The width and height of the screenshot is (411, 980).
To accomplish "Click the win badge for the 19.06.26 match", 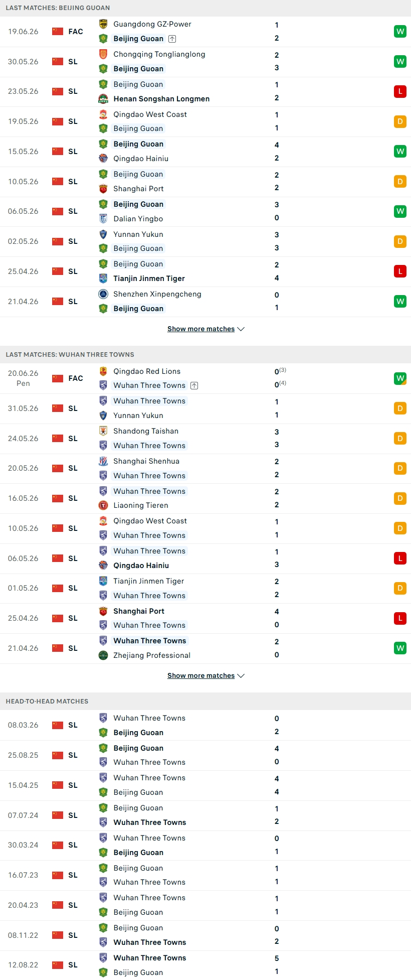I will coord(400,32).
